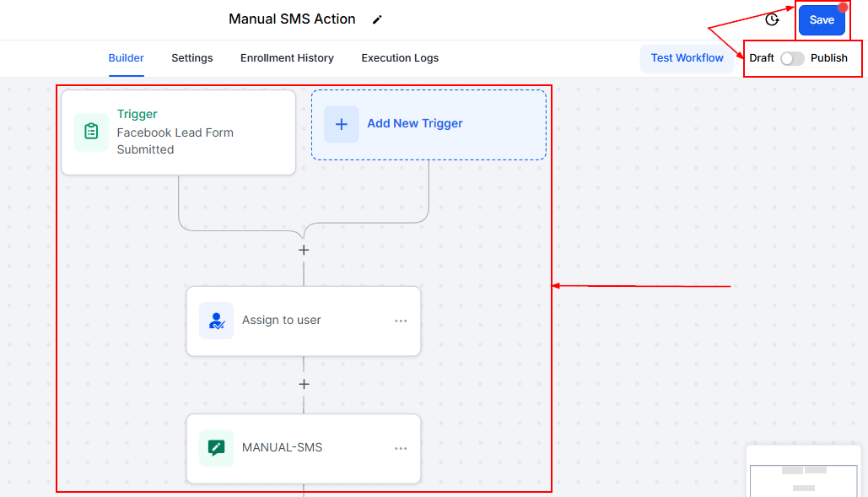The image size is (868, 497).
Task: Click the Trigger clipboard icon
Action: click(91, 132)
